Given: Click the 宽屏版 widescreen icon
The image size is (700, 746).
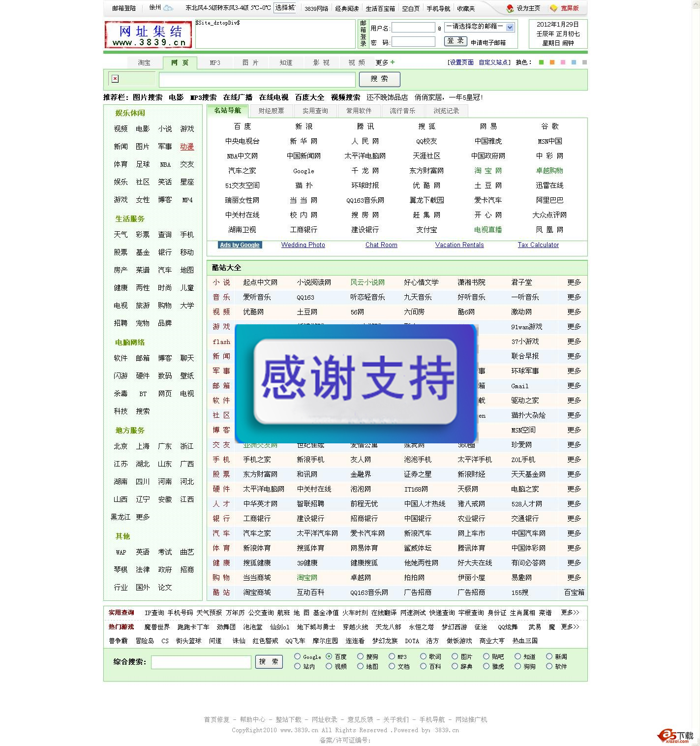Looking at the screenshot, I should 554,8.
